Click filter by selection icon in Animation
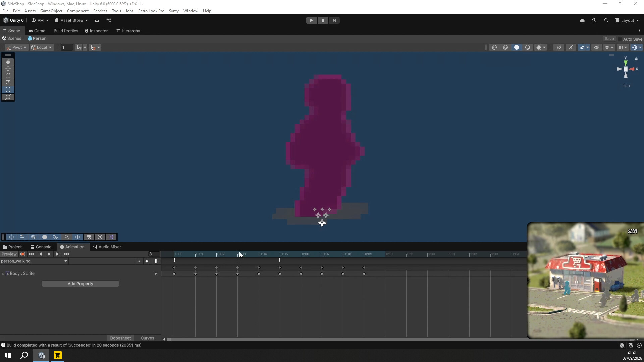The height and width of the screenshot is (362, 644). coord(139,261)
